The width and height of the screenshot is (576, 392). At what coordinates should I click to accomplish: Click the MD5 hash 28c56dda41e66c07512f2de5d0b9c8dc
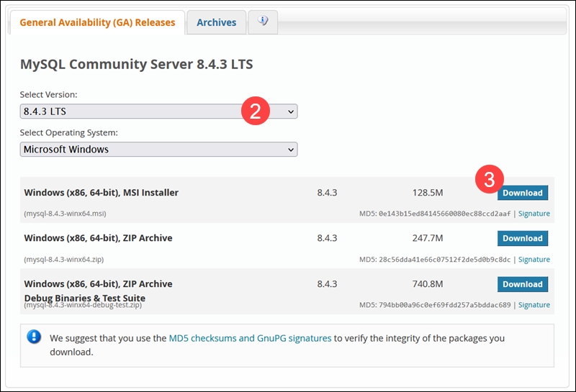[x=444, y=260]
